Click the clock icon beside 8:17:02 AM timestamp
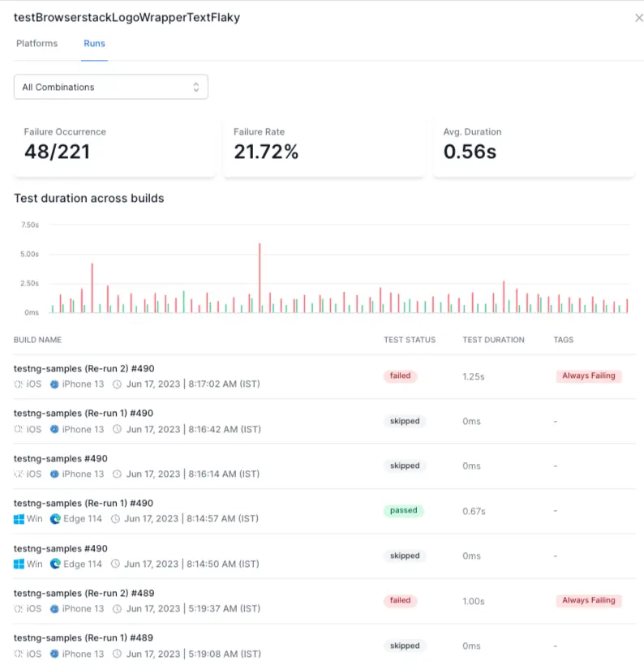This screenshot has width=644, height=665. (x=117, y=384)
